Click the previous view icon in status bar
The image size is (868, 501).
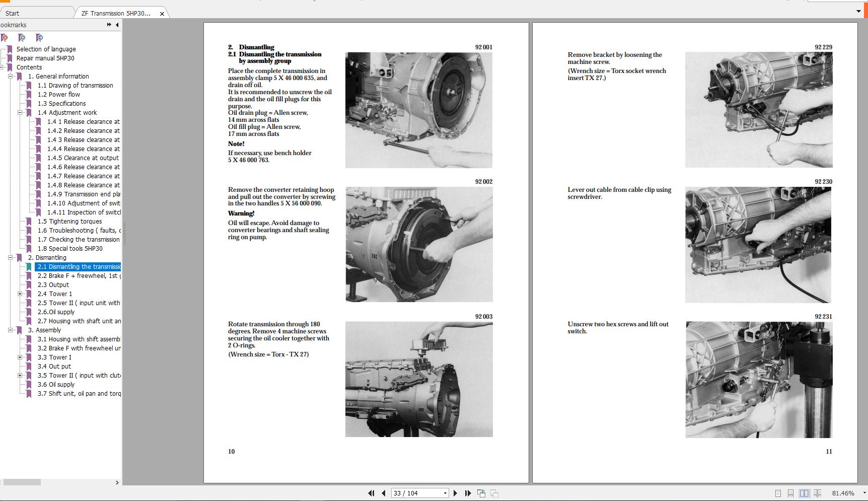point(481,493)
